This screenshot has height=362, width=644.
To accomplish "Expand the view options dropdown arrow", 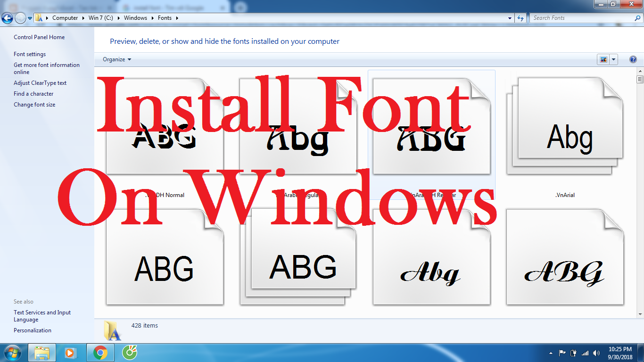I will [x=613, y=59].
